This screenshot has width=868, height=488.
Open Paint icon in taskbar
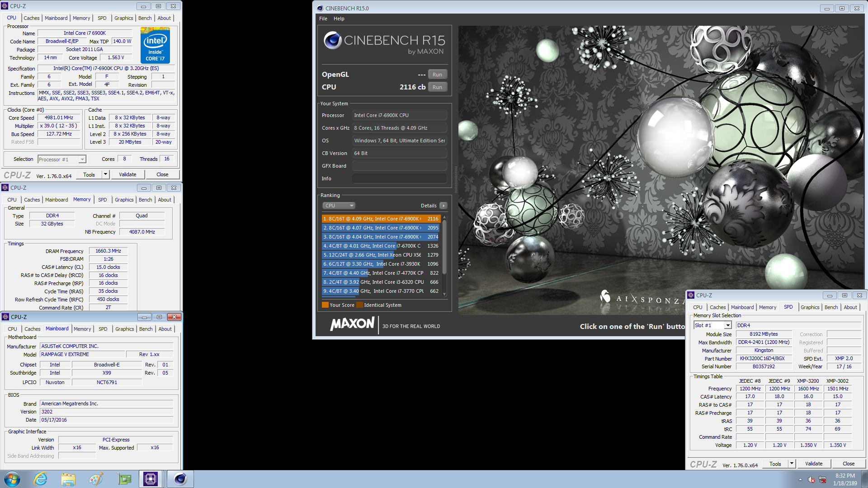pyautogui.click(x=96, y=479)
